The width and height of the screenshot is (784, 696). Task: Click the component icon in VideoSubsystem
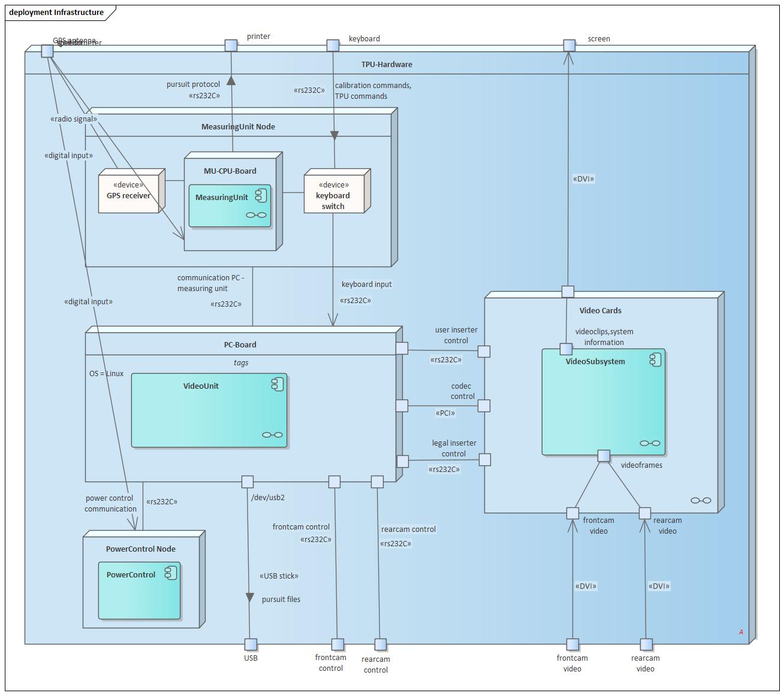coord(656,359)
